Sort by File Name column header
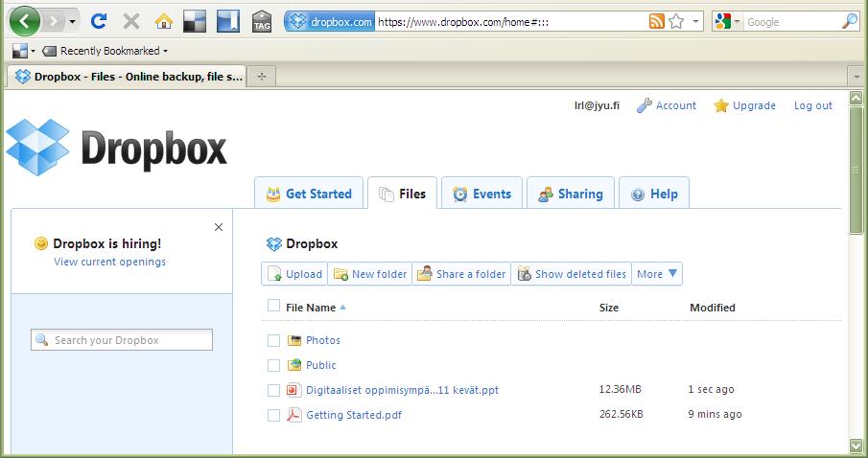 [311, 308]
